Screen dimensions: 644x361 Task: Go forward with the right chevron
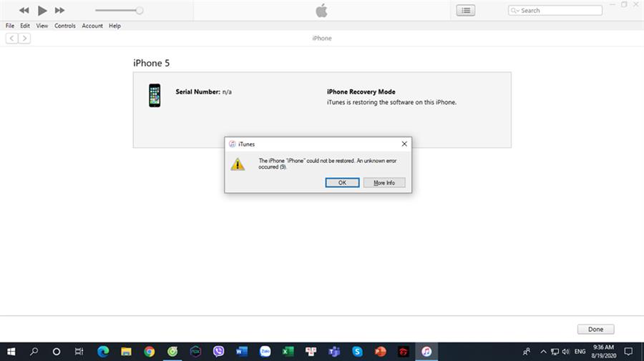[24, 38]
